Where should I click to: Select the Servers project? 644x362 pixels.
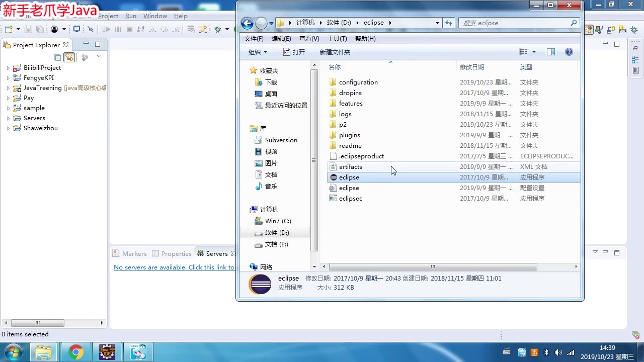(x=34, y=118)
